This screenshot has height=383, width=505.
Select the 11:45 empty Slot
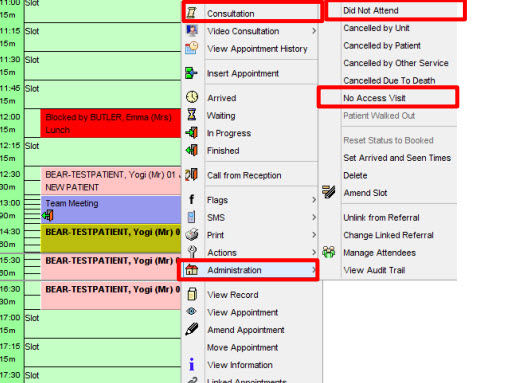(x=103, y=94)
